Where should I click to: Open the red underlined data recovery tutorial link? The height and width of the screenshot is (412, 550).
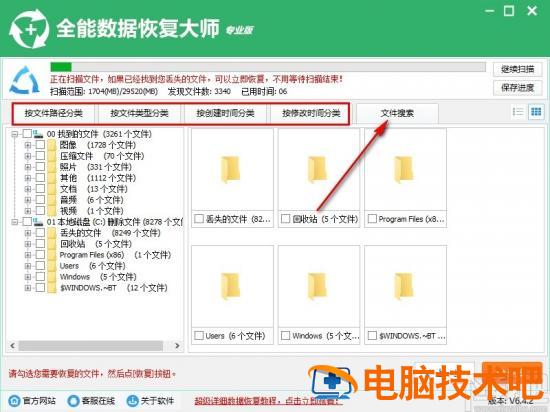coord(267,400)
